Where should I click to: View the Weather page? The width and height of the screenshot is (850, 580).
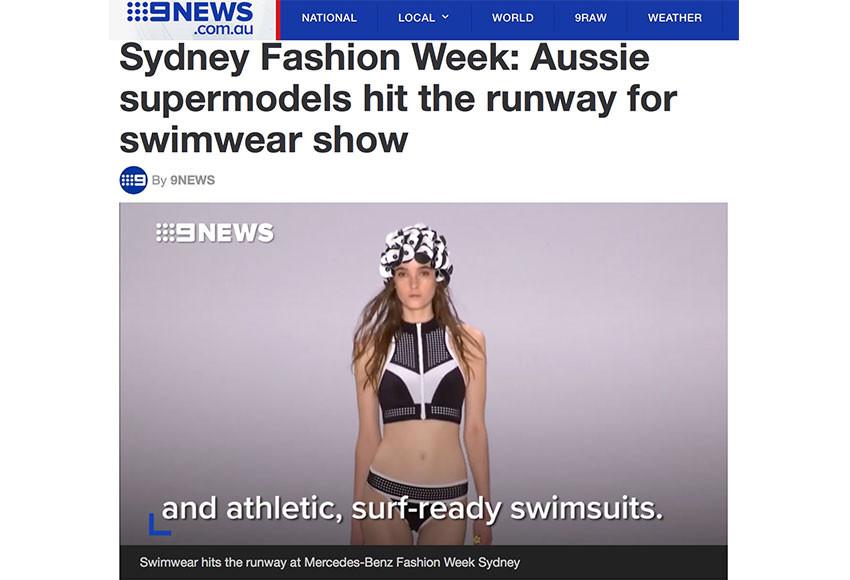(674, 18)
